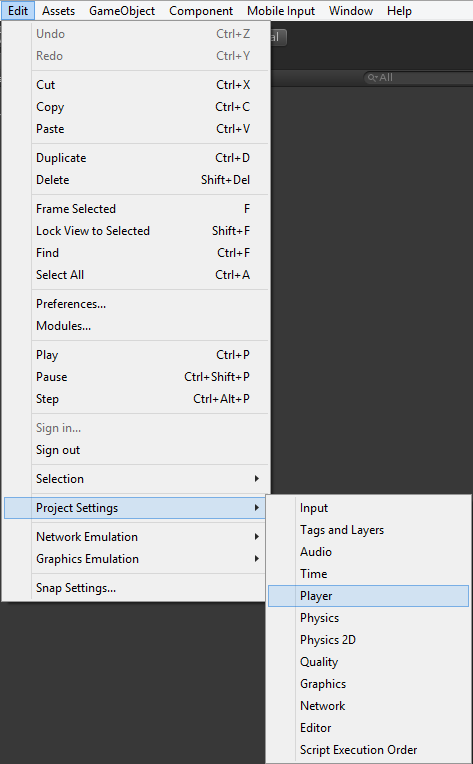Screen dimensions: 473x764
Task: Expand Graphics Emulation submenu
Action: [x=135, y=559]
